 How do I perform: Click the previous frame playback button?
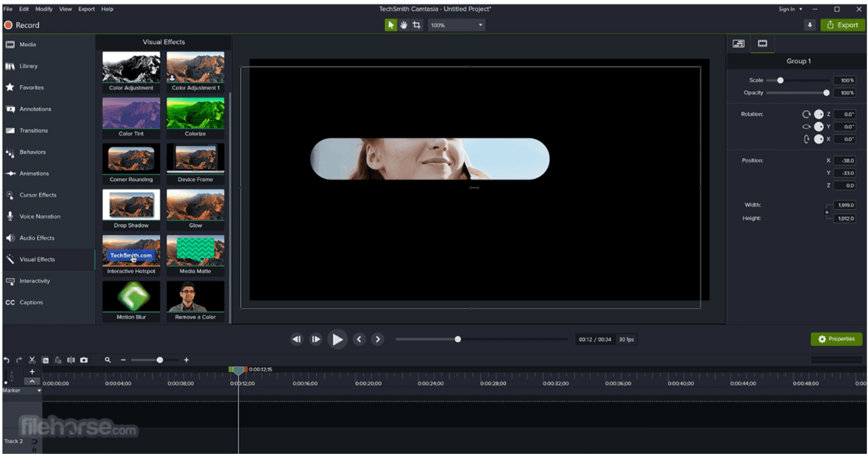click(297, 339)
